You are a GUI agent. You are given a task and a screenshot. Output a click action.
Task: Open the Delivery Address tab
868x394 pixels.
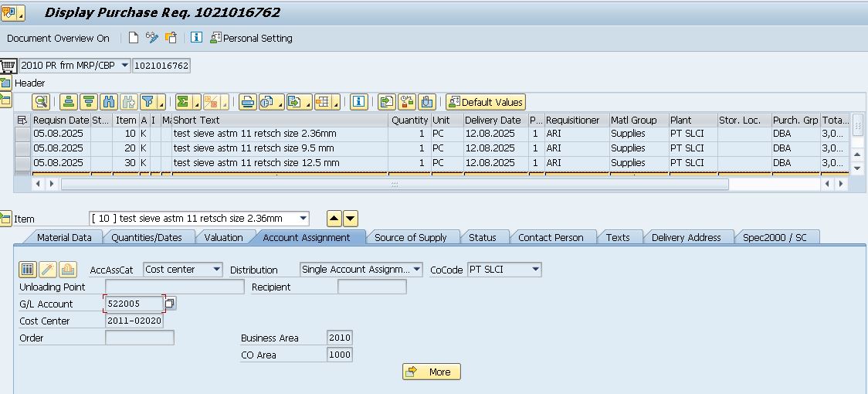click(686, 237)
